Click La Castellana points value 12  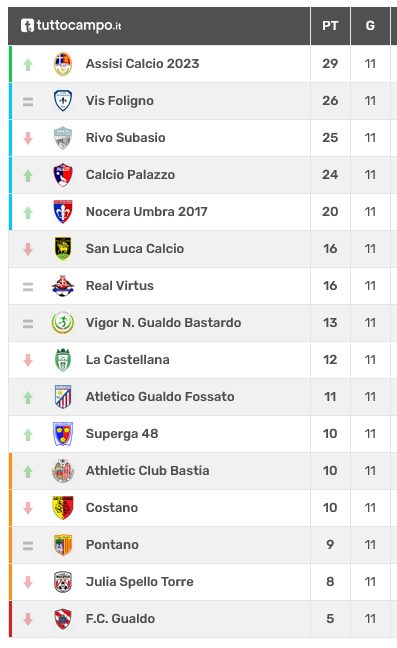(x=330, y=360)
